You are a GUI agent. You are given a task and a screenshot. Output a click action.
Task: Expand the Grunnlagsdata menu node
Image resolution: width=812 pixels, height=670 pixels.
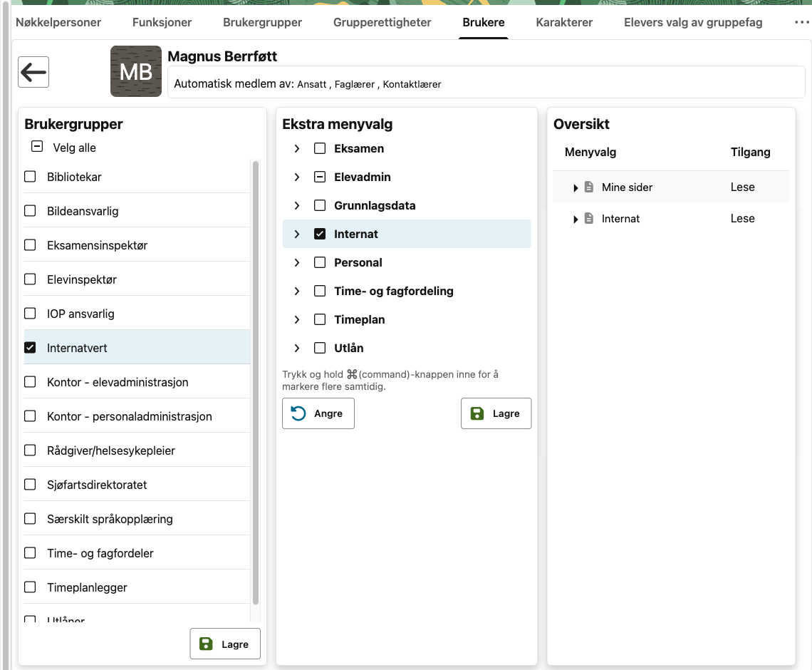[x=297, y=206]
